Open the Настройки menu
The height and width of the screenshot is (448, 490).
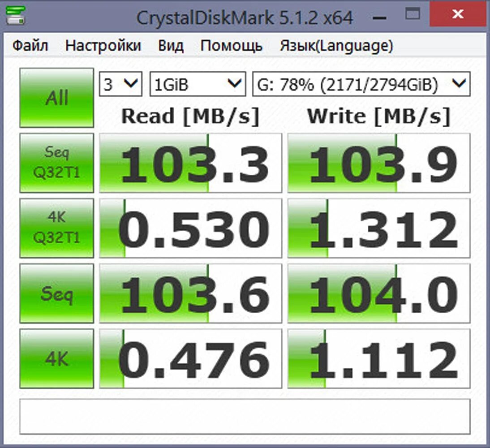click(103, 46)
